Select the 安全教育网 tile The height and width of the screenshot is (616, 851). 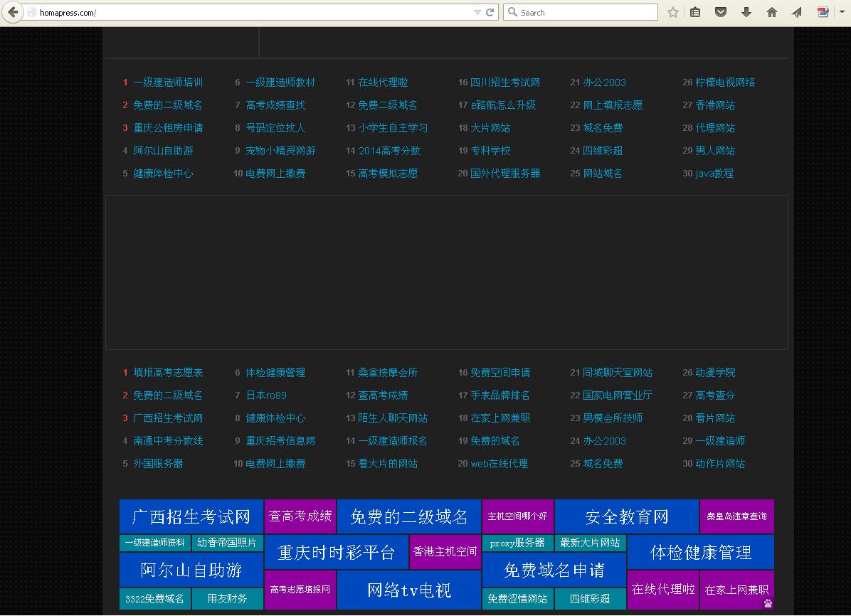(x=626, y=516)
